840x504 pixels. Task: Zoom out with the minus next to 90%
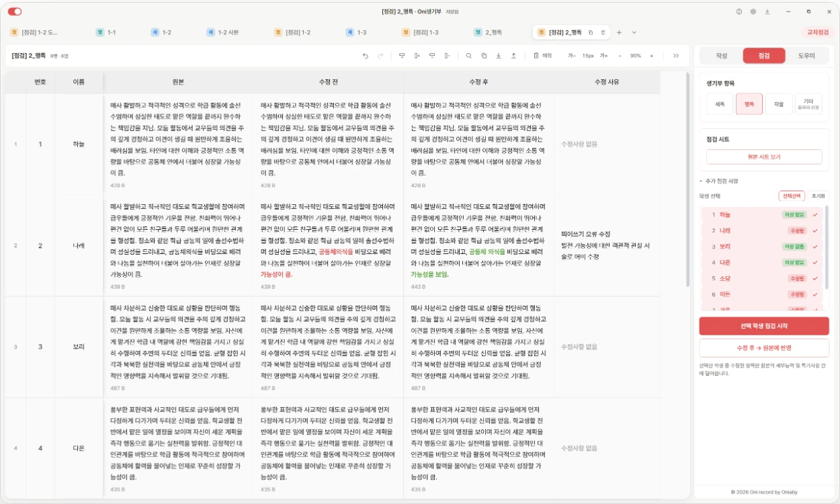point(620,56)
